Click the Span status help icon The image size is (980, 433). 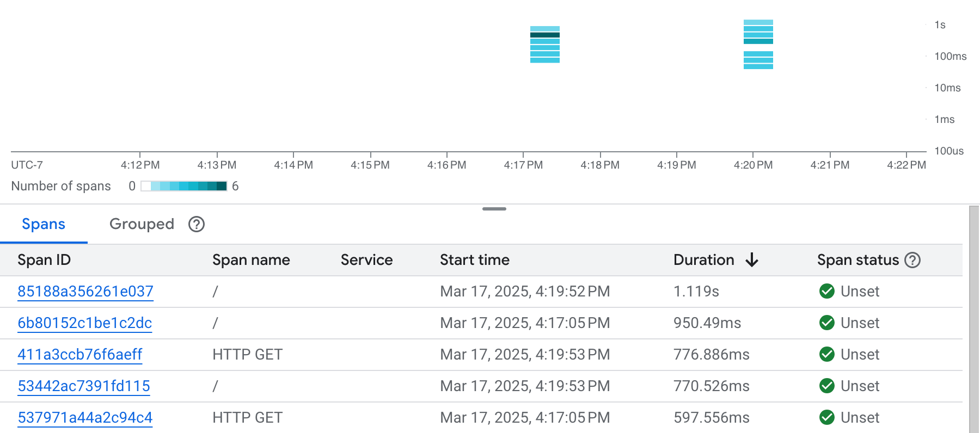point(912,260)
